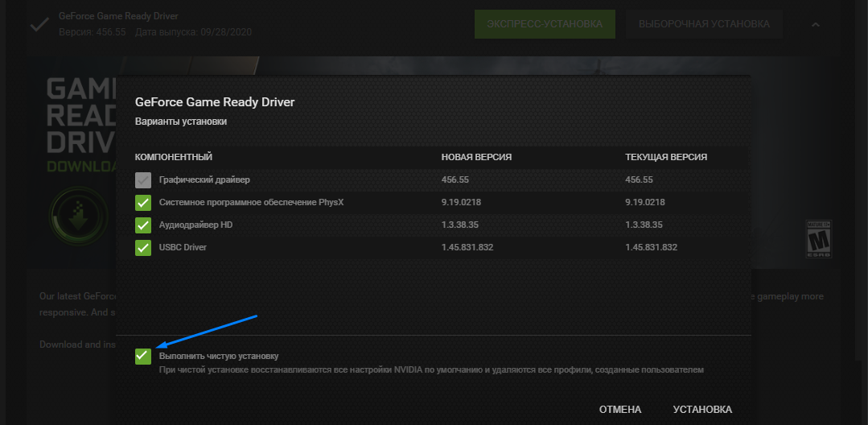Choose ВЫБОРОЧНАЯ УСТАНОВКА custom install

click(704, 24)
